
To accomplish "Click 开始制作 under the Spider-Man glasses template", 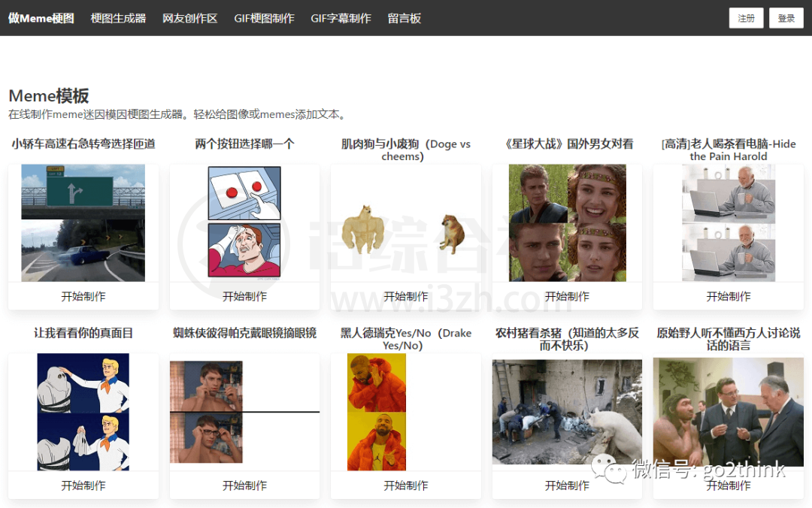I will [x=244, y=485].
